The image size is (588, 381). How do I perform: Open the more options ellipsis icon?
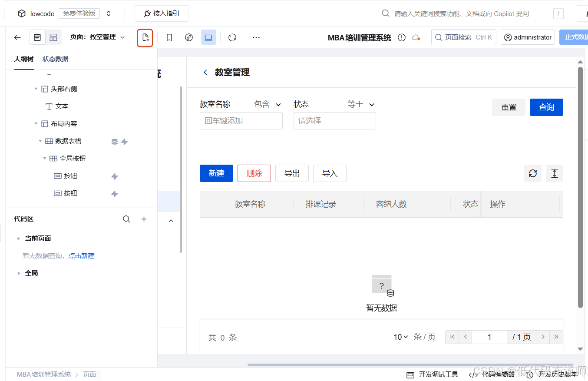tap(256, 37)
